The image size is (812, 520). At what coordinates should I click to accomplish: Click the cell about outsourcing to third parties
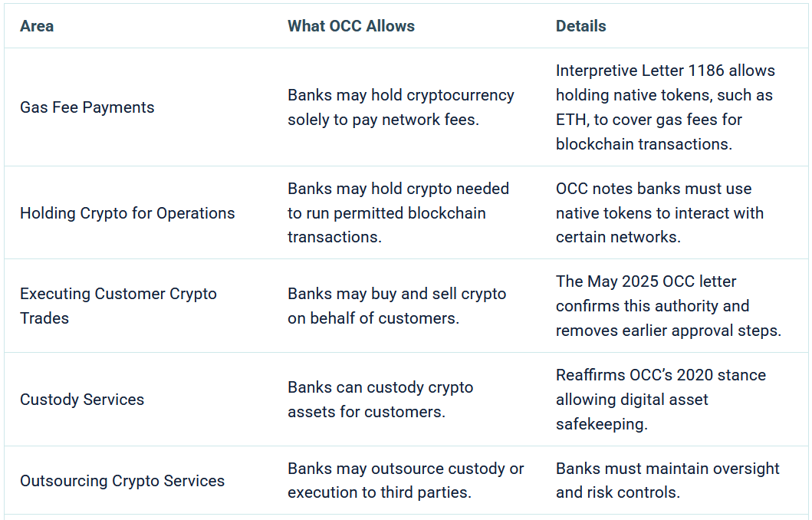[x=406, y=481]
